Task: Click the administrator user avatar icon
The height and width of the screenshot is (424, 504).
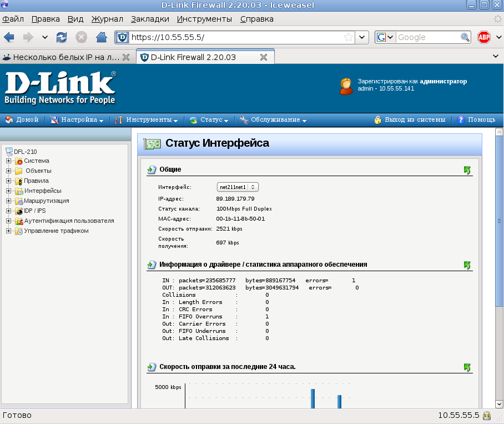Action: point(346,86)
